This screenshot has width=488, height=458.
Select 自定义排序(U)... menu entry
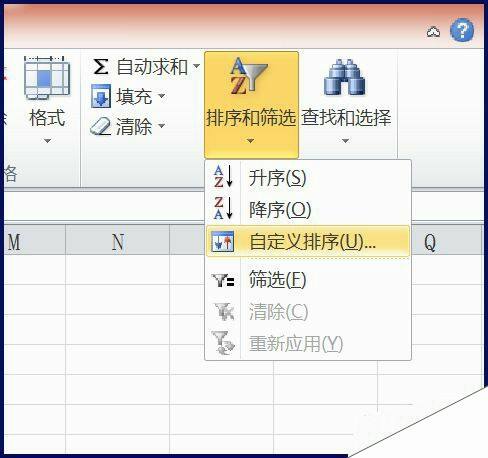[308, 241]
